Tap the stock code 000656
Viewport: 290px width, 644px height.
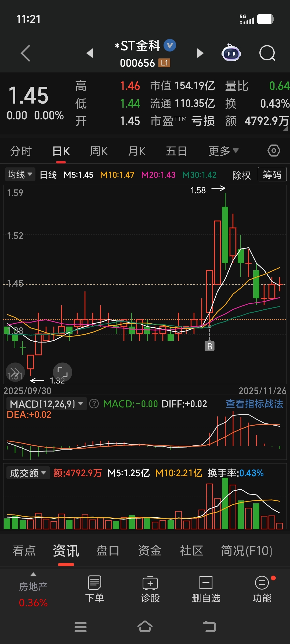click(x=137, y=63)
